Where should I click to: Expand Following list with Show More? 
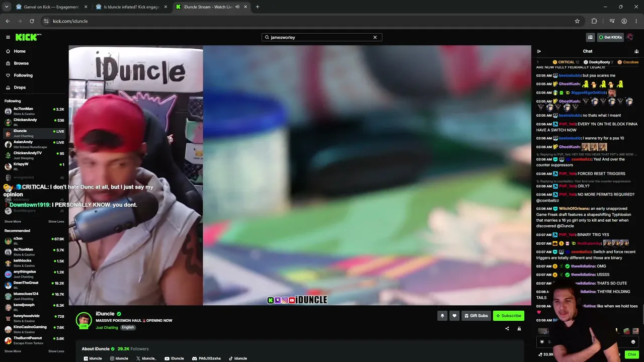(13, 222)
